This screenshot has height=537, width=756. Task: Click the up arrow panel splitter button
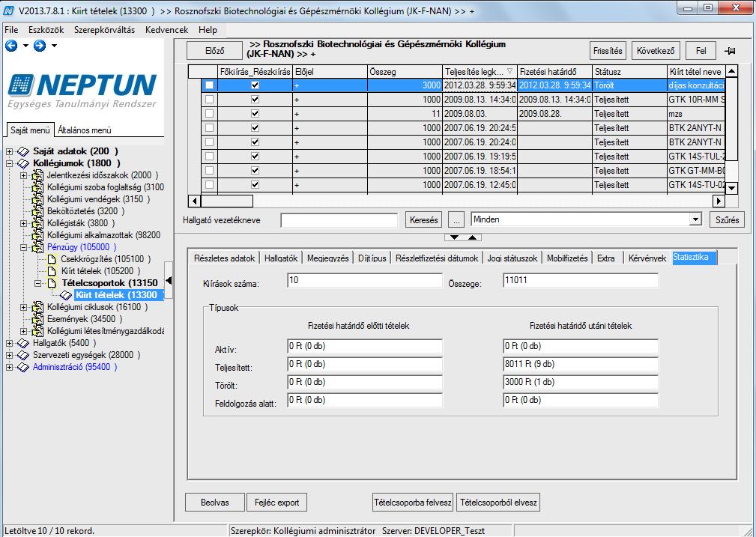(x=473, y=237)
